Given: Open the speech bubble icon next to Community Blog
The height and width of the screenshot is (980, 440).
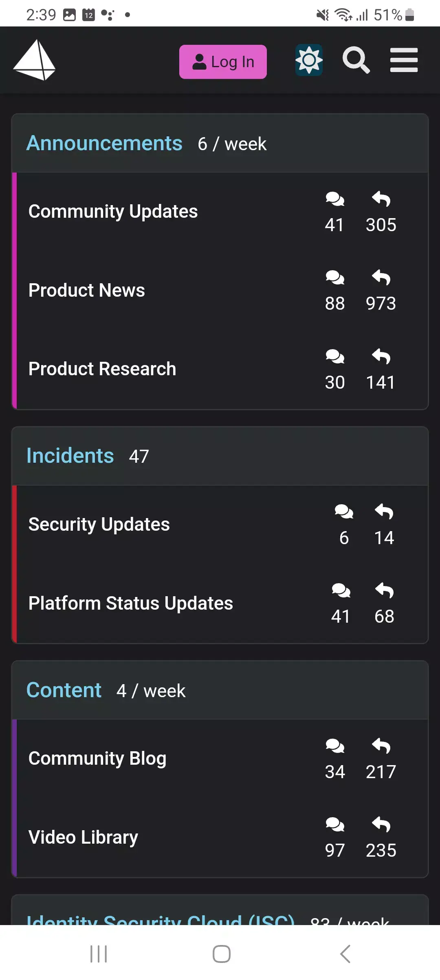Looking at the screenshot, I should click(335, 746).
